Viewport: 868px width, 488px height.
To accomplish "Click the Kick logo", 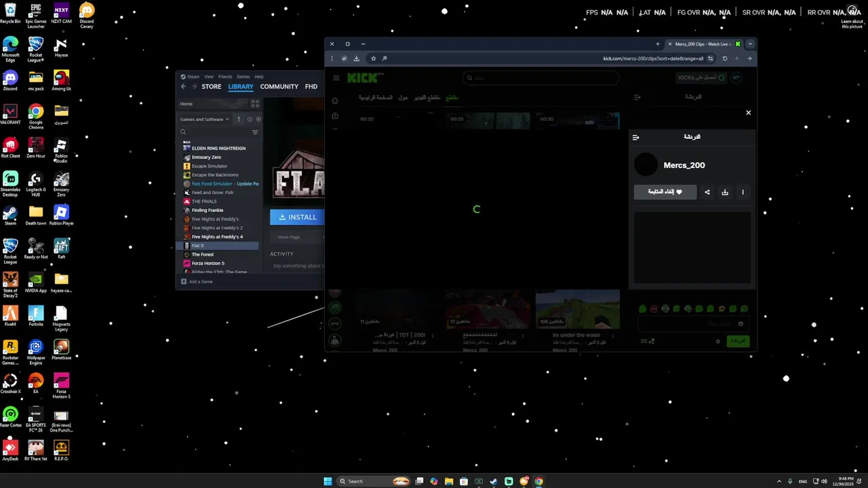I will (366, 78).
